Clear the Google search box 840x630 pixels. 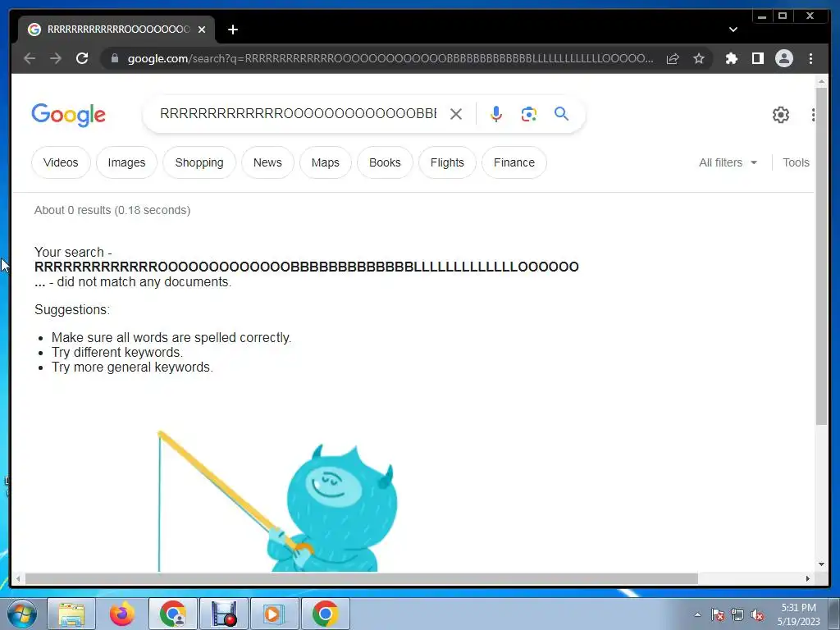(x=456, y=114)
